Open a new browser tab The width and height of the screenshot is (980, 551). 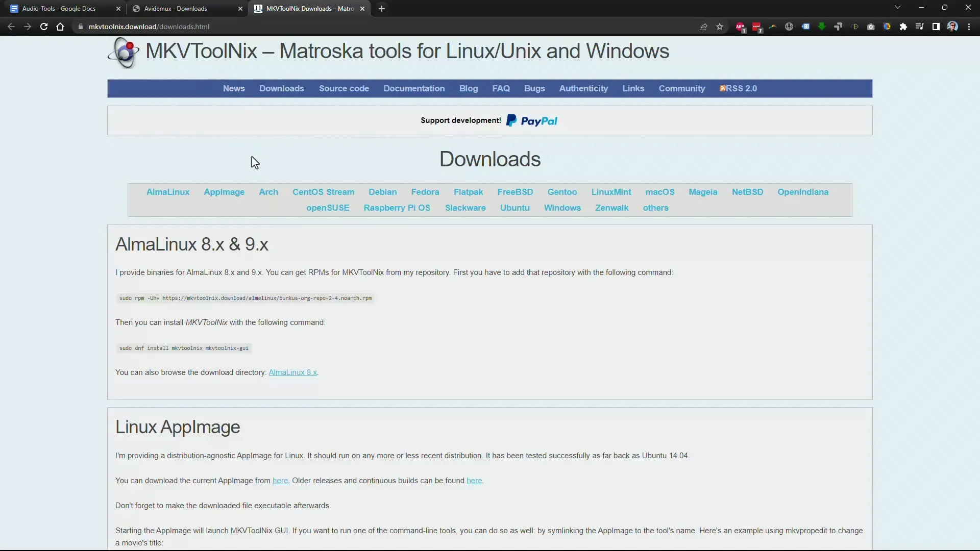pyautogui.click(x=382, y=9)
